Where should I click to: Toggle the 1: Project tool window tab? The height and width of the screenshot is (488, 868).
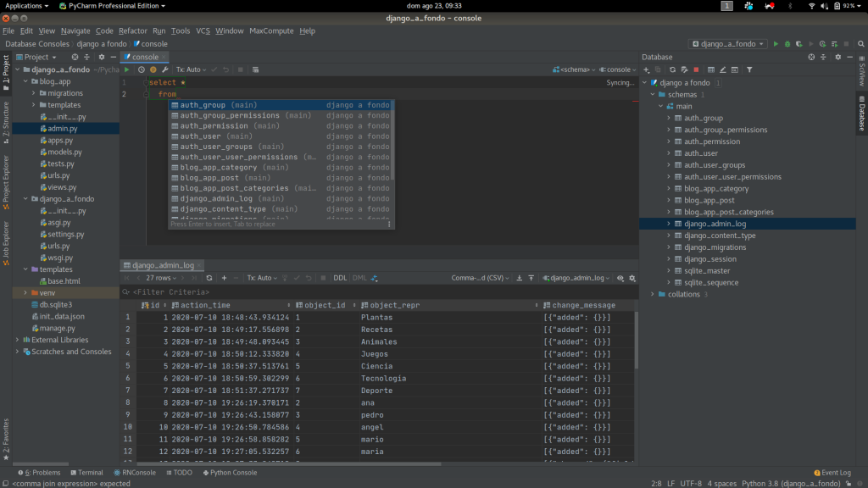tap(6, 73)
